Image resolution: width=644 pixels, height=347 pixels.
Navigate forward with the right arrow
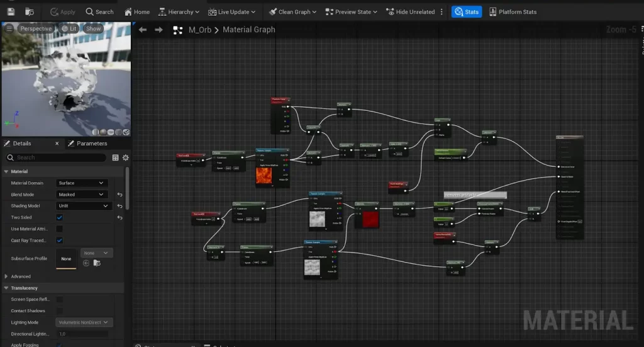pos(158,30)
